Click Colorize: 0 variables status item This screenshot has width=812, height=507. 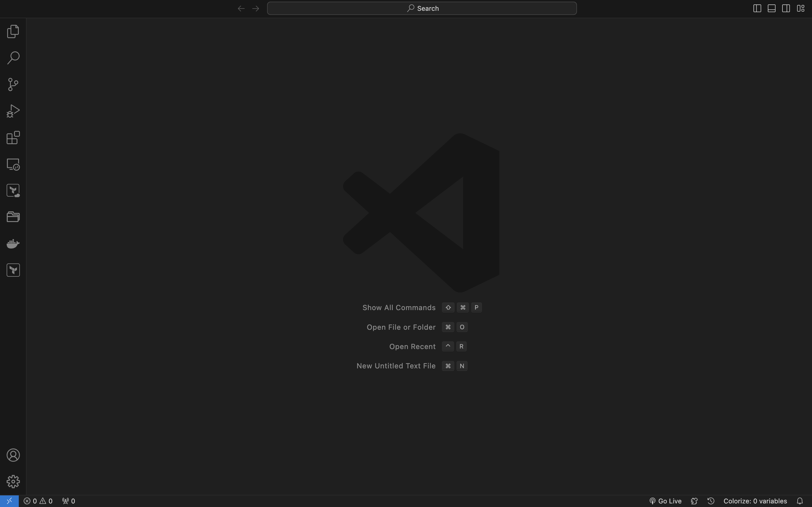click(755, 501)
